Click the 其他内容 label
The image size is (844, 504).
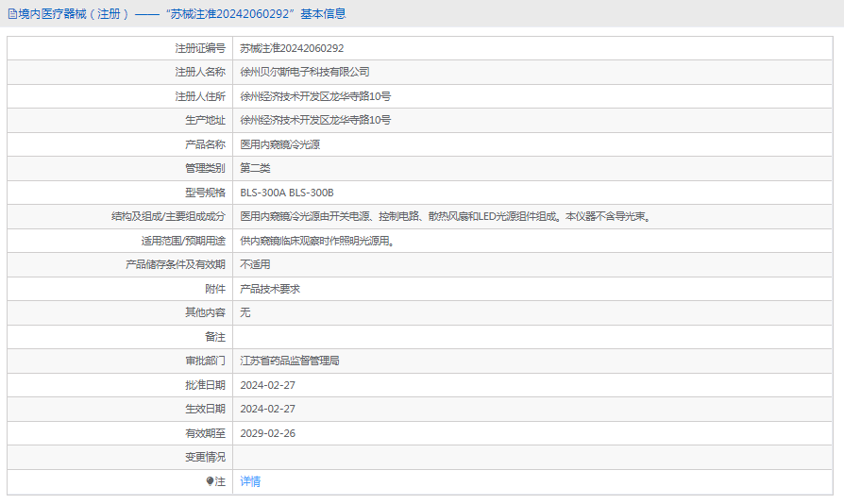tap(205, 312)
